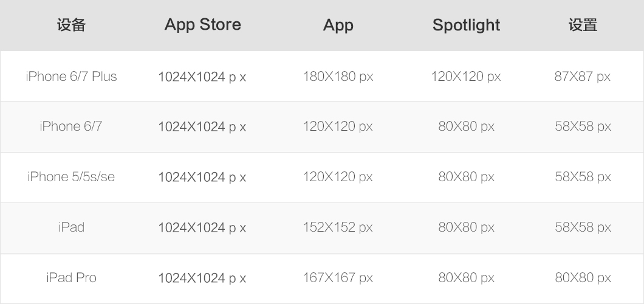Screen dimensions: 644x304
Task: Click the Spotlight column header
Action: (x=466, y=25)
